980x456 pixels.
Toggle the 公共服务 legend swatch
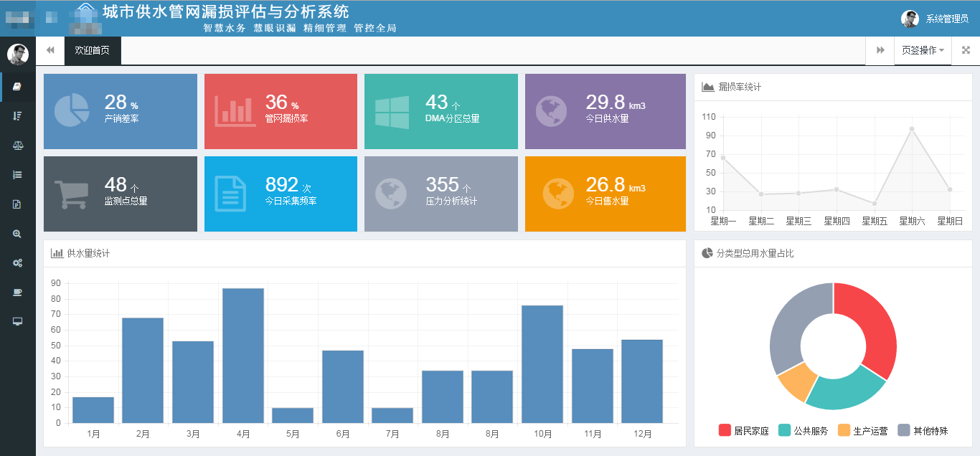[784, 430]
